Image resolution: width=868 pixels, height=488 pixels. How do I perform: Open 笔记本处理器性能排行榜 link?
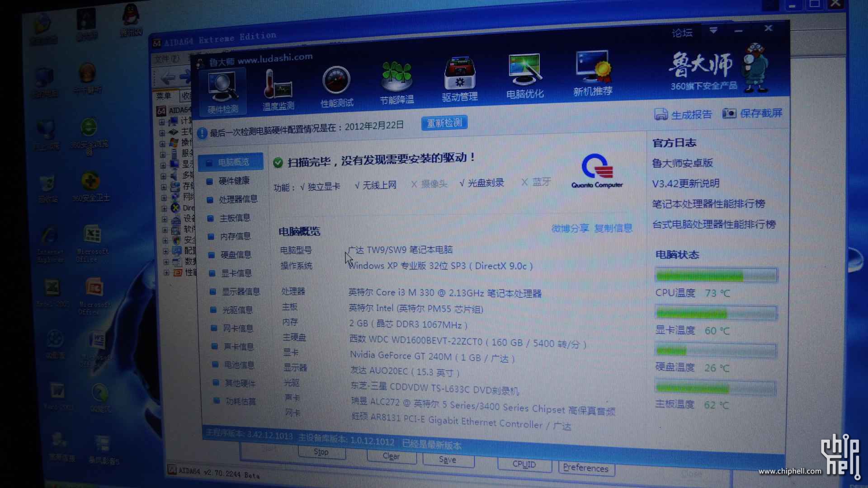pos(708,204)
